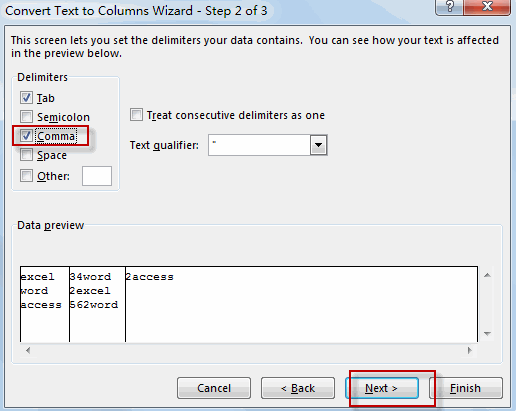Click inside the Text qualifier combo box
516x411 pixels.
(260, 145)
